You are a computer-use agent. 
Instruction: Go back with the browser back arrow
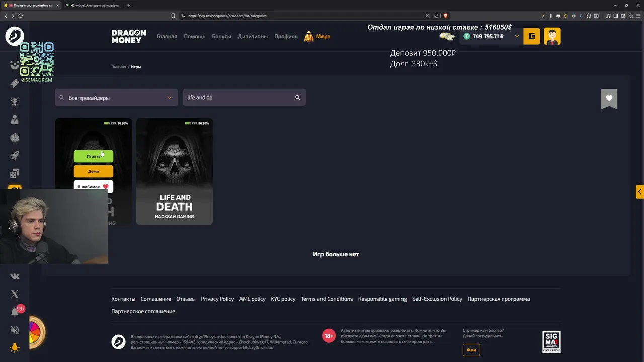point(6,16)
